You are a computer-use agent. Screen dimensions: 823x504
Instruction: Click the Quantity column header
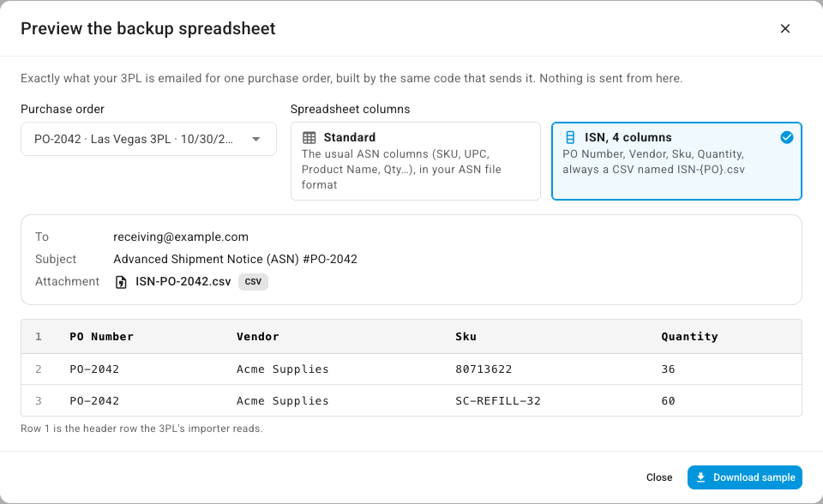point(689,337)
